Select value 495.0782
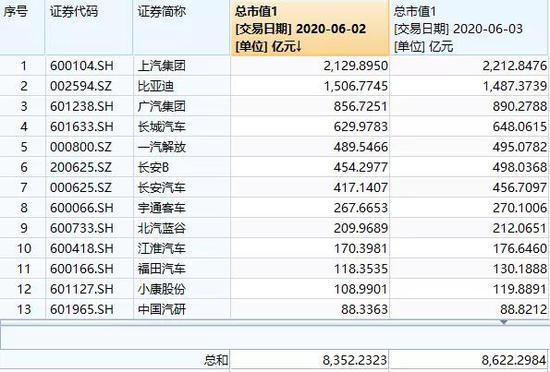 point(519,147)
